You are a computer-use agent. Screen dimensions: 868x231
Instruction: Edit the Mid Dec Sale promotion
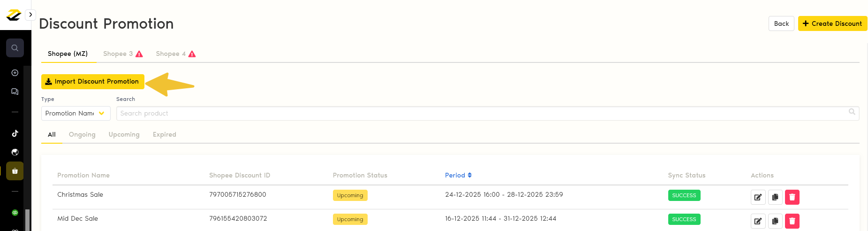758,221
